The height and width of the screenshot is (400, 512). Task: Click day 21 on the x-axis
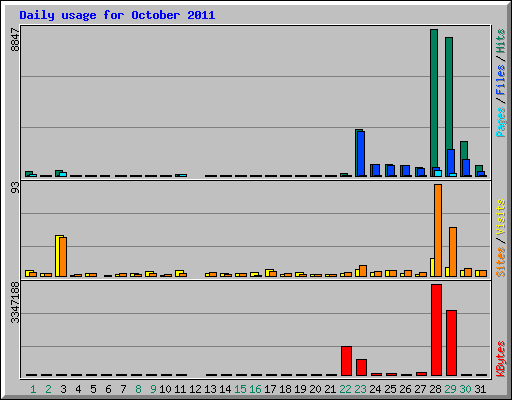click(x=330, y=389)
